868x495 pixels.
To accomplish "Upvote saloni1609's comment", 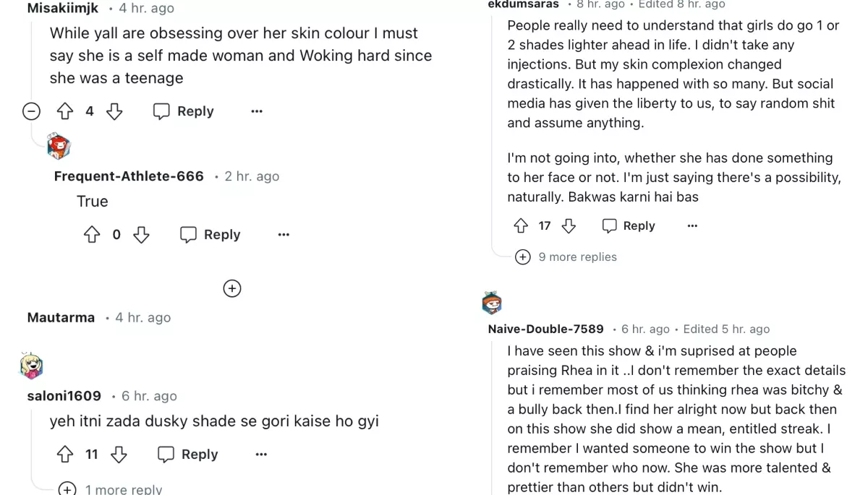I will tap(65, 455).
